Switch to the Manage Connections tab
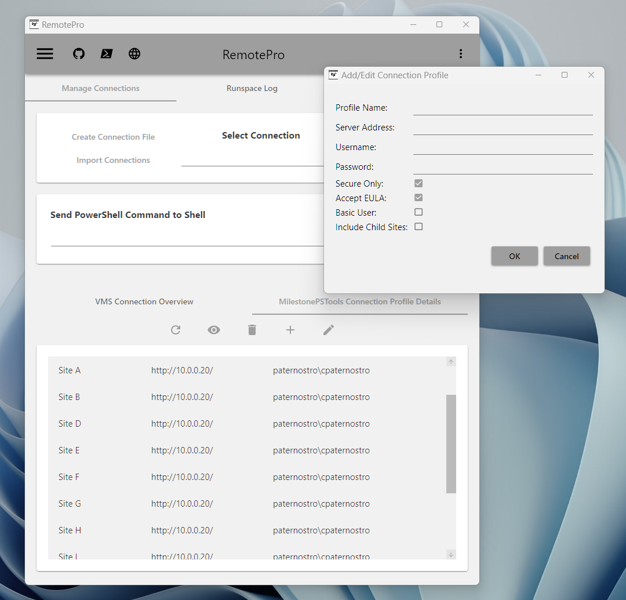The image size is (626, 600). pos(101,88)
